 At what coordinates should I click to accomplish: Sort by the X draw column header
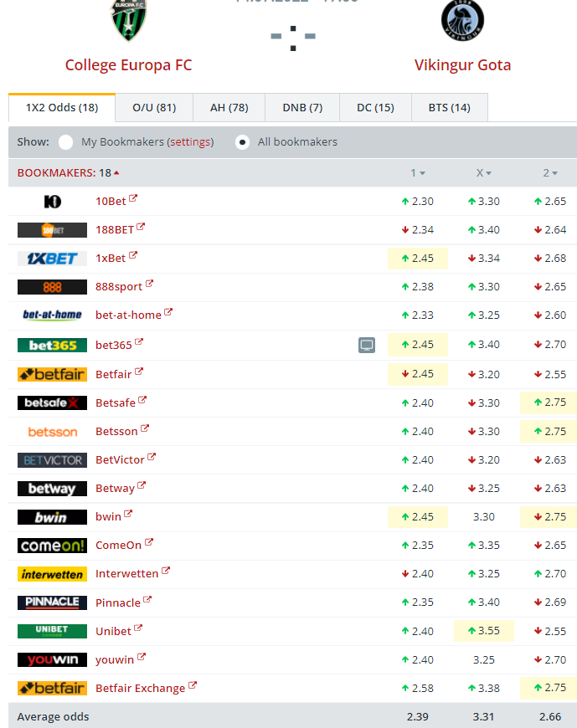pyautogui.click(x=484, y=173)
